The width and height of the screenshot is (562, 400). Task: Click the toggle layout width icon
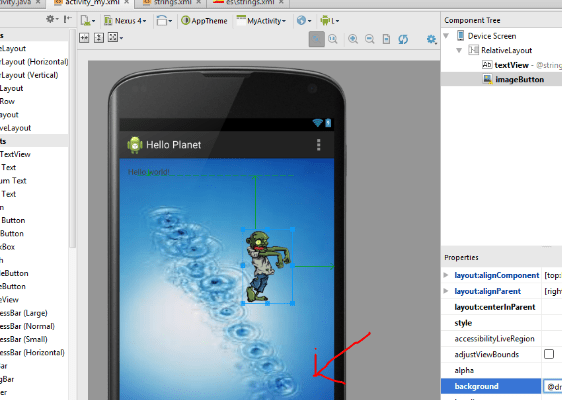84,37
